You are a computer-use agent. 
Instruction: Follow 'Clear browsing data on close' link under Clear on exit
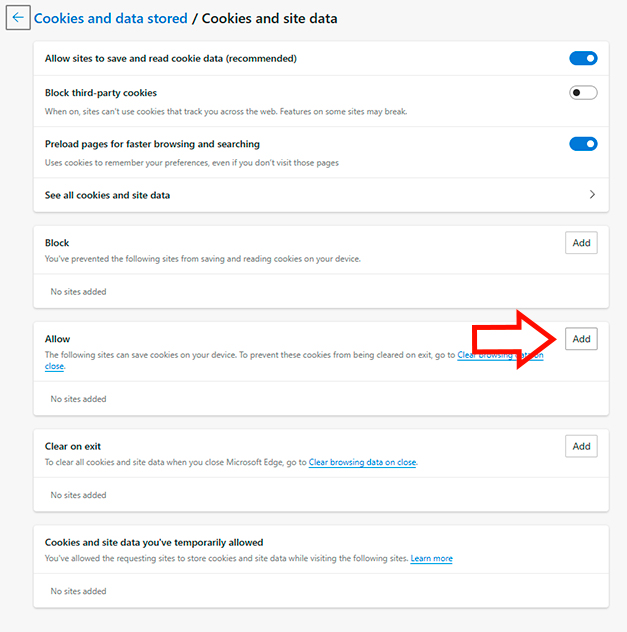click(x=362, y=463)
